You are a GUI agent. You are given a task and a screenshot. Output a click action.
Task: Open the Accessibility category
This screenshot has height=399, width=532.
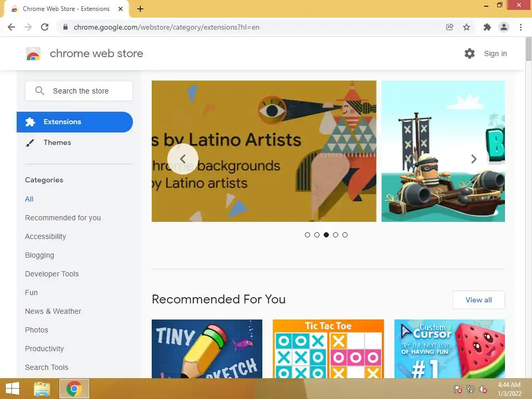click(46, 236)
